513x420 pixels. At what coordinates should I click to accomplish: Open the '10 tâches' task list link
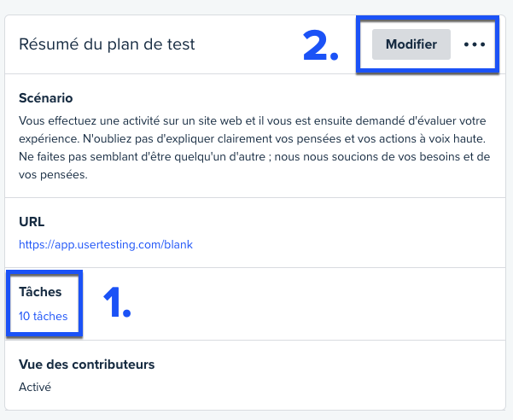[x=44, y=316]
